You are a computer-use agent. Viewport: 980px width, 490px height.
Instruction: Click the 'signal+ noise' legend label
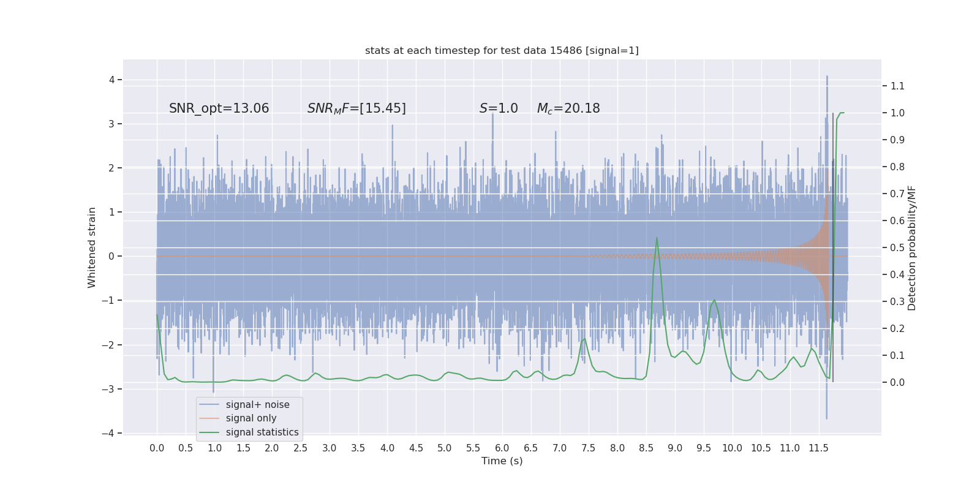(257, 405)
